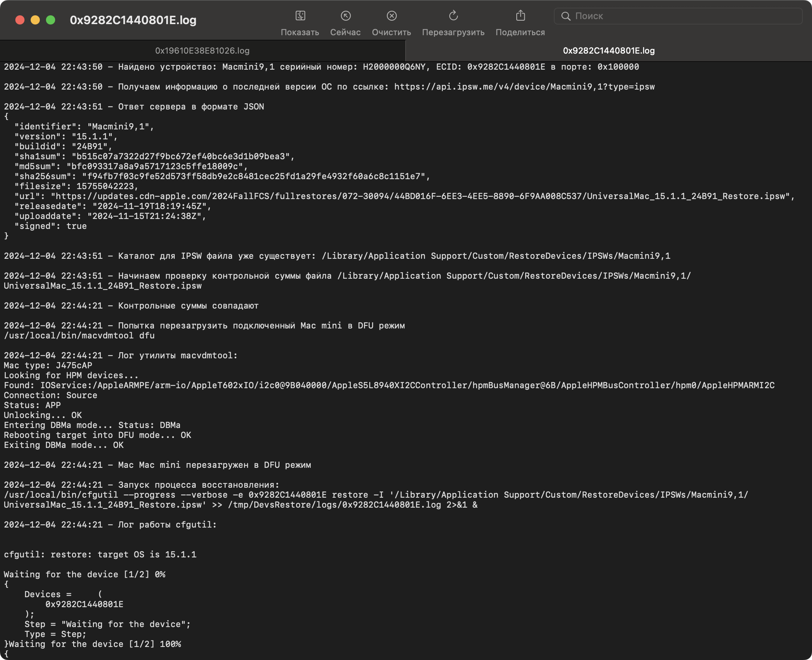812x660 pixels.
Task: Click the line Connection: Source
Action: click(51, 395)
